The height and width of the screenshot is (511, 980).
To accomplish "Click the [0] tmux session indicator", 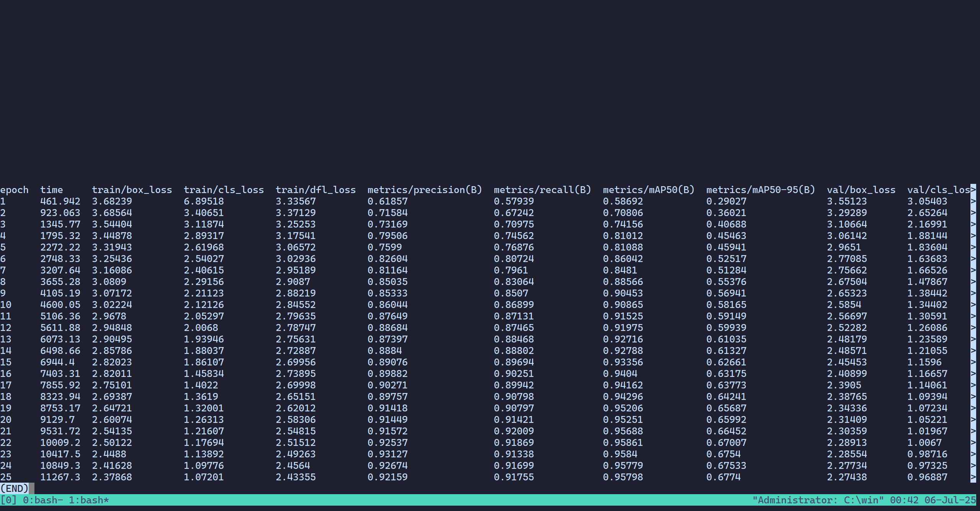I will click(8, 500).
